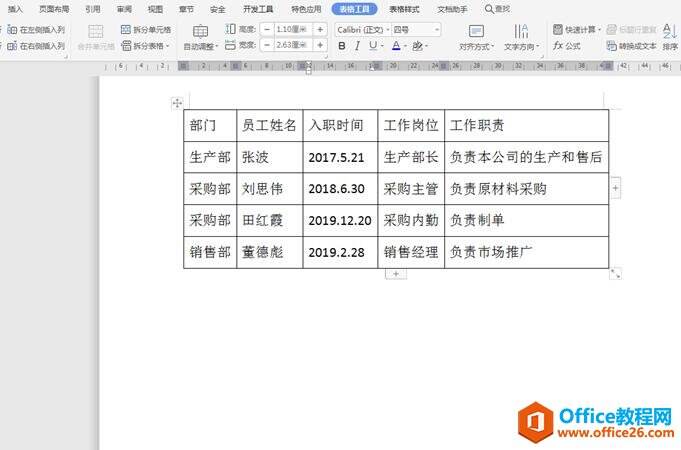Image resolution: width=681 pixels, height=450 pixels.
Task: Toggle Bold formatting
Action: click(x=342, y=46)
